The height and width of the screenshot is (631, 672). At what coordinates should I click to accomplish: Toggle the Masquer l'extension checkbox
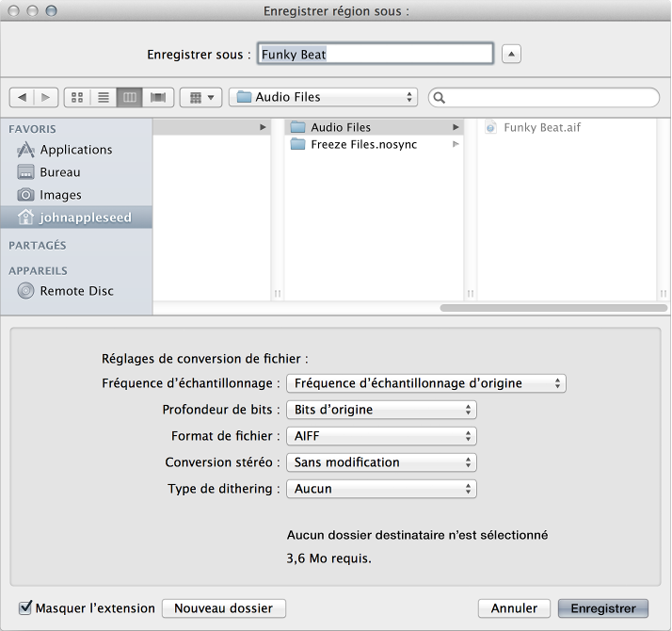tap(25, 608)
